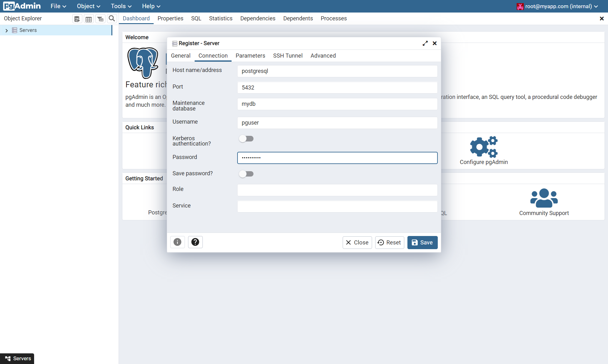Click the info icon button in dialog
This screenshot has width=608, height=364.
click(x=177, y=242)
